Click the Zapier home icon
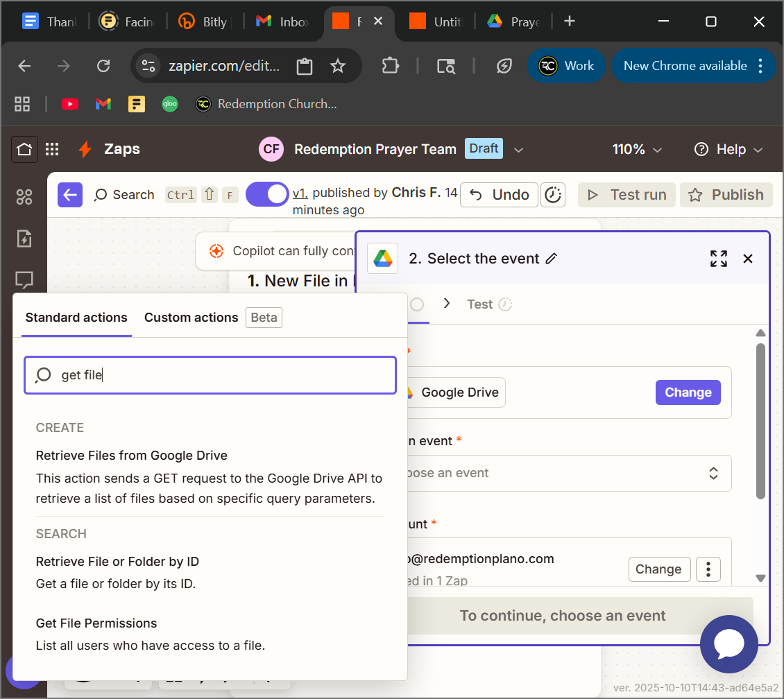 click(24, 149)
